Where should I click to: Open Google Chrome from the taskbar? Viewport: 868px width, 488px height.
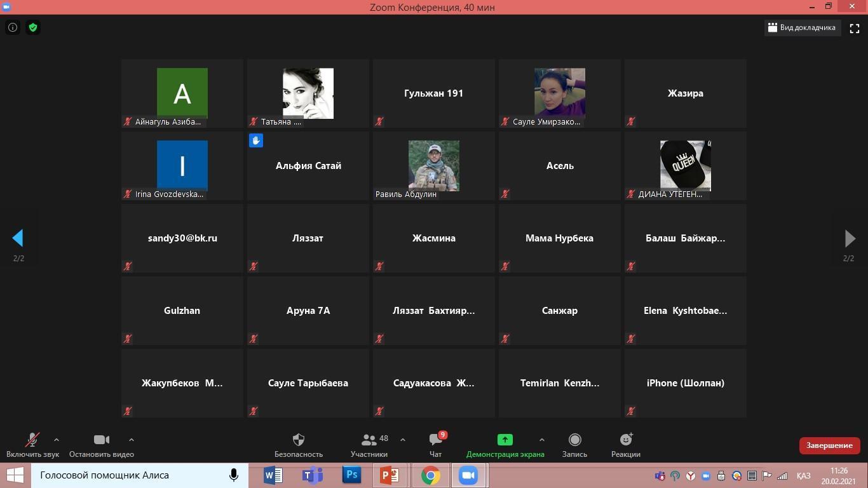(x=430, y=475)
